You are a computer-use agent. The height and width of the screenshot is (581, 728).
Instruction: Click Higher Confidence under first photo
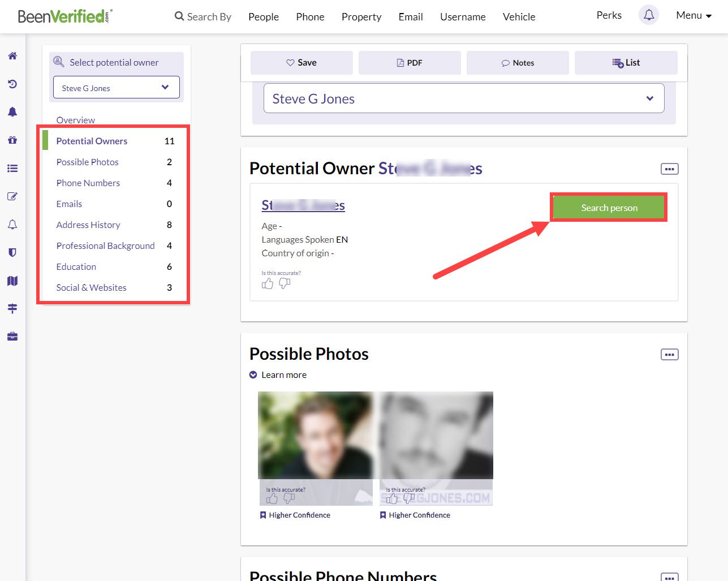pyautogui.click(x=295, y=515)
